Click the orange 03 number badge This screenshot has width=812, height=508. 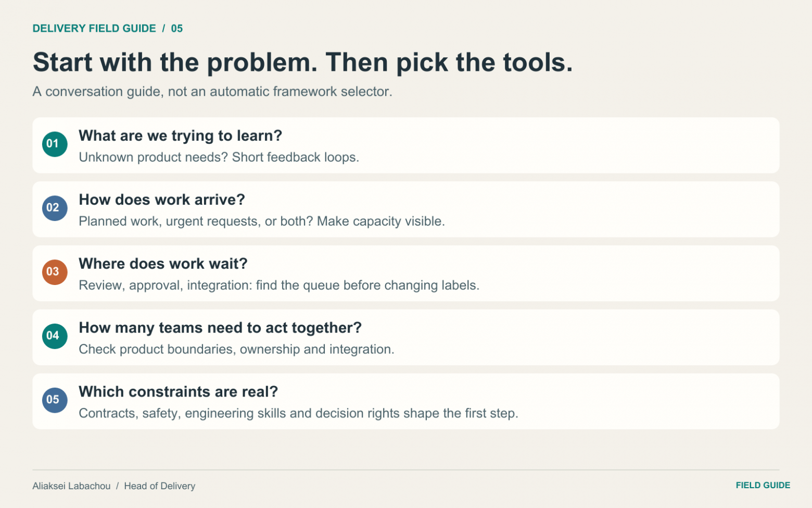(55, 272)
